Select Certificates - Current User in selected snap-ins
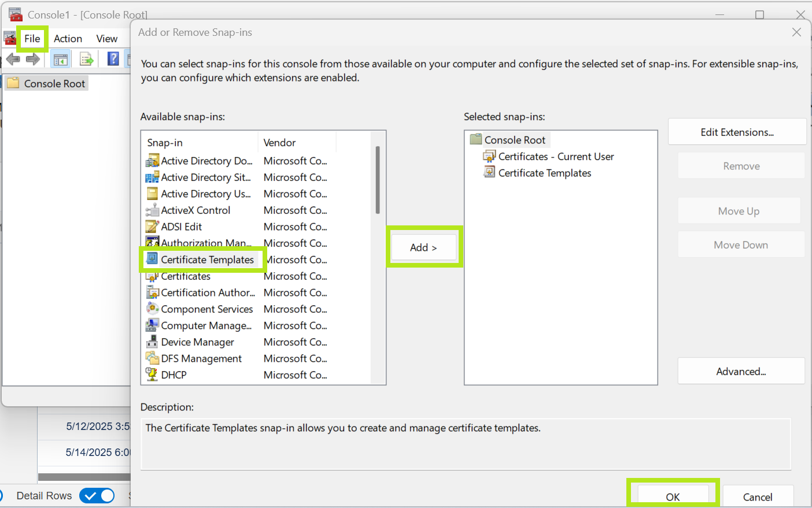 point(555,157)
